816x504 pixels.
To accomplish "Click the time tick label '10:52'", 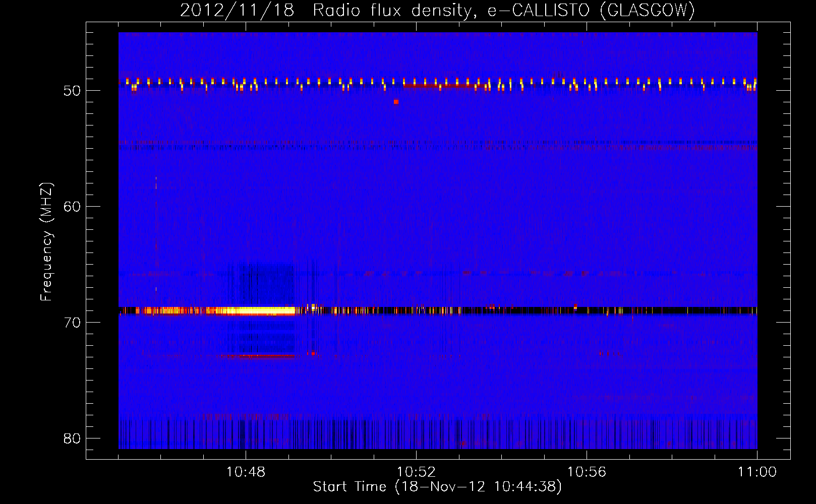I will coord(416,472).
